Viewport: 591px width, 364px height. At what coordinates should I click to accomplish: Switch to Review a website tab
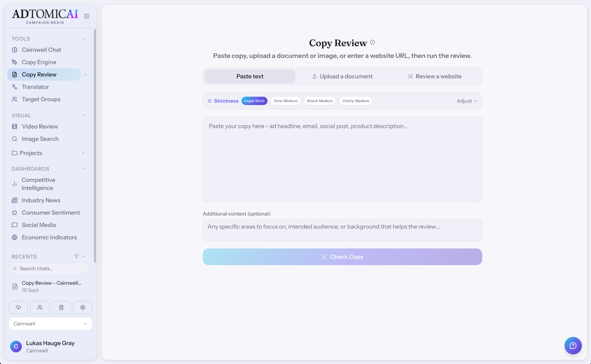[x=435, y=76]
